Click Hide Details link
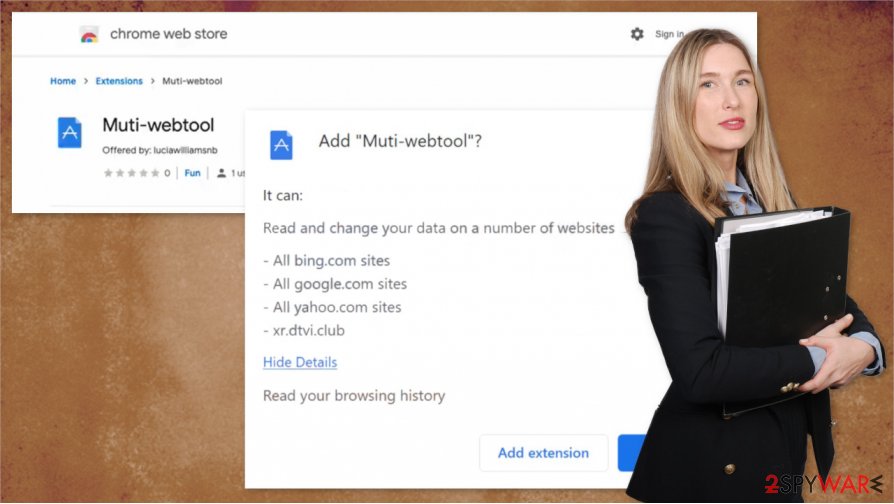The width and height of the screenshot is (894, 504). pos(300,362)
